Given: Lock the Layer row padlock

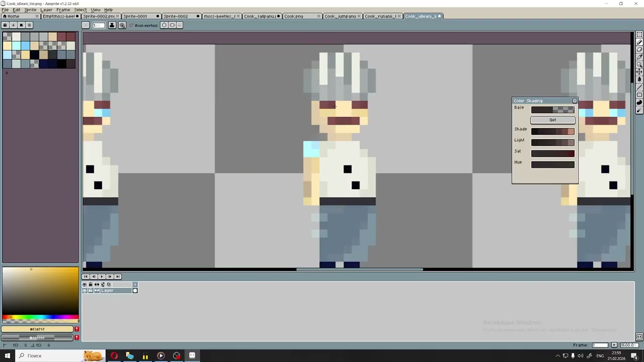Looking at the screenshot, I should 91,291.
